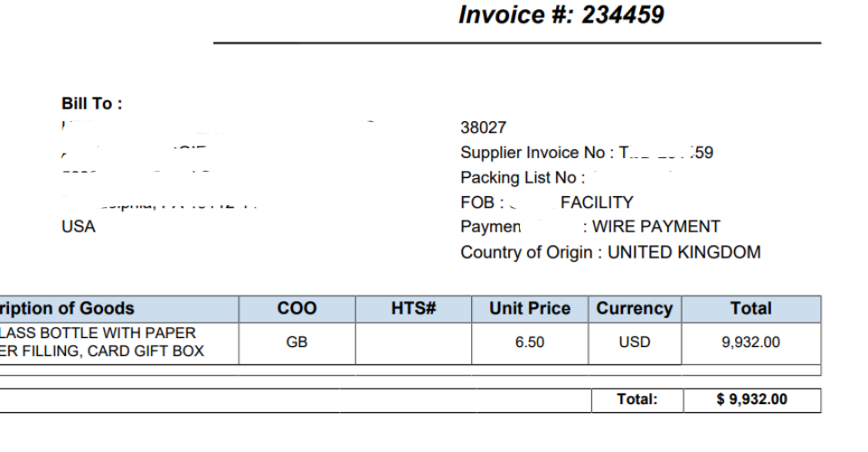
Task: Click the Currency column header
Action: (635, 308)
